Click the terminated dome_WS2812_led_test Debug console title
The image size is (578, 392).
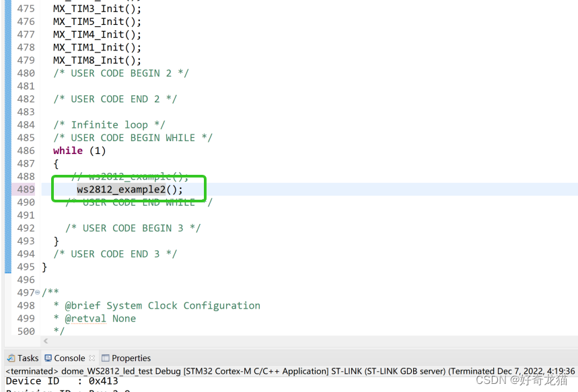290,371
